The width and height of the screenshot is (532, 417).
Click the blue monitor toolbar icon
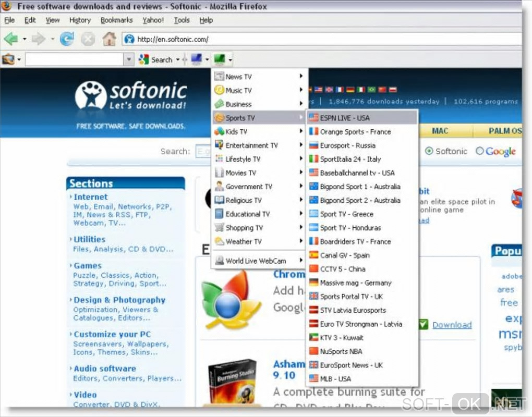(x=197, y=59)
